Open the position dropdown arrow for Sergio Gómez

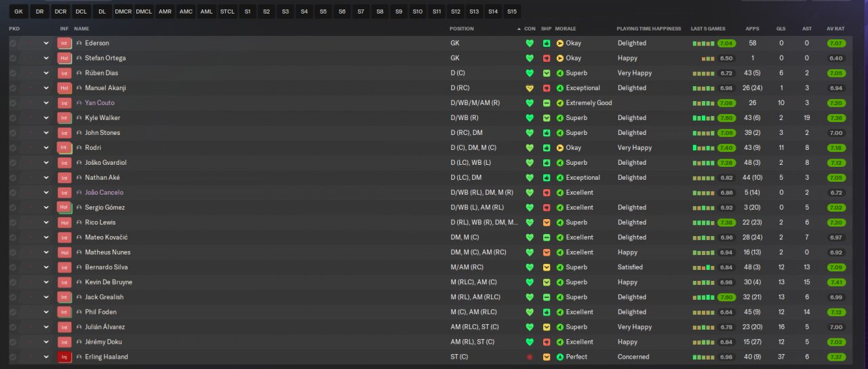46,208
